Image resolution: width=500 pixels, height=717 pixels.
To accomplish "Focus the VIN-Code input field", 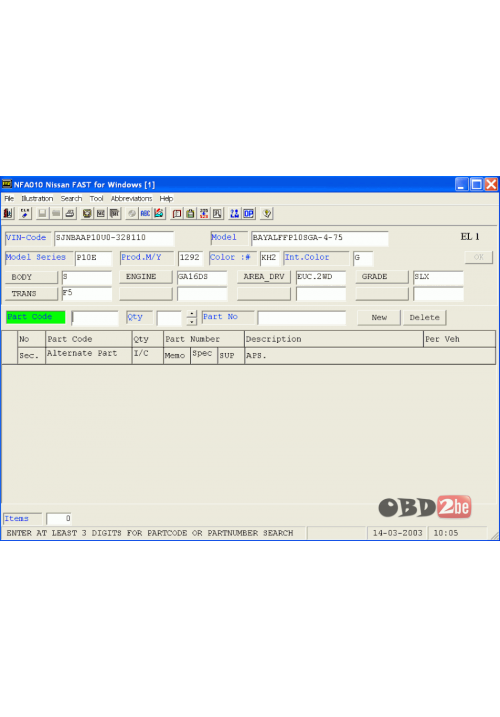I will coord(114,238).
